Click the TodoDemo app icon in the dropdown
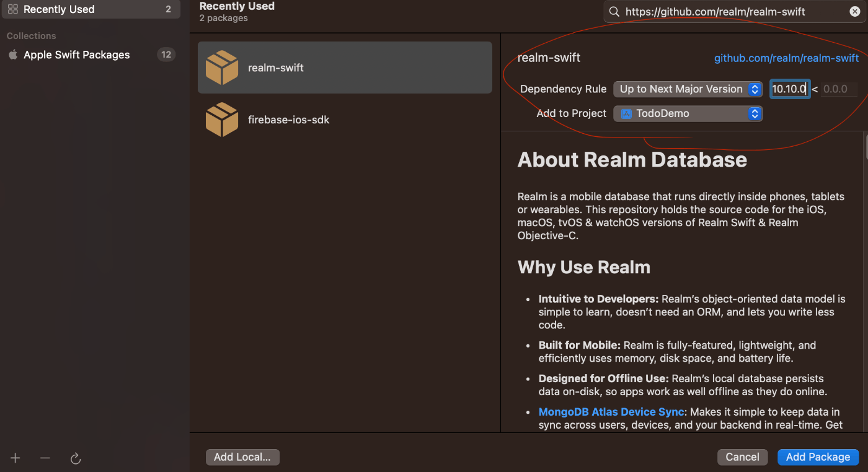The width and height of the screenshot is (868, 472). tap(626, 113)
